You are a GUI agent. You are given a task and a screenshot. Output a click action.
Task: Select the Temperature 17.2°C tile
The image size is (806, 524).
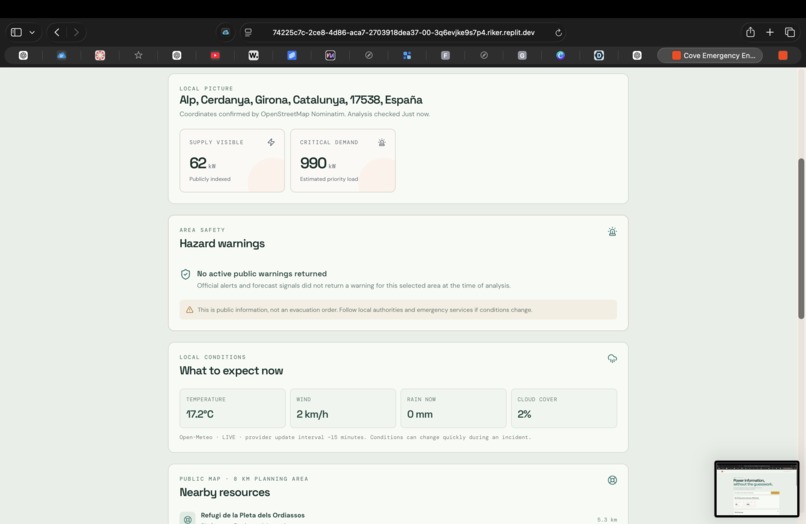(232, 408)
